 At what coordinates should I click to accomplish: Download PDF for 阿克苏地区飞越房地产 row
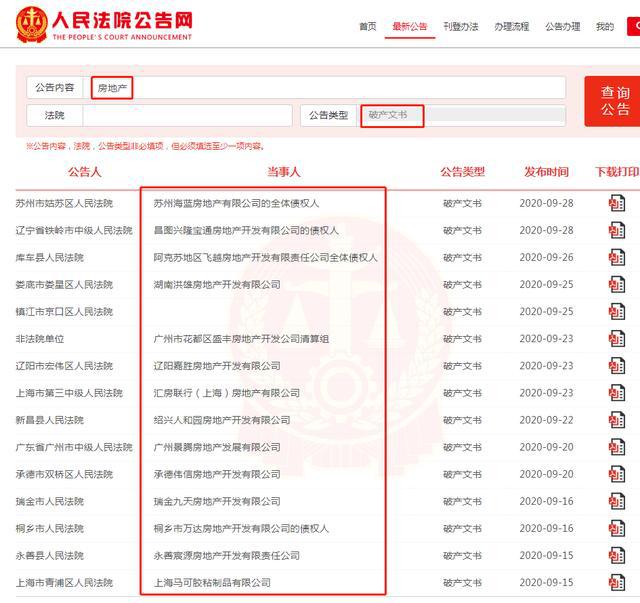point(617,257)
